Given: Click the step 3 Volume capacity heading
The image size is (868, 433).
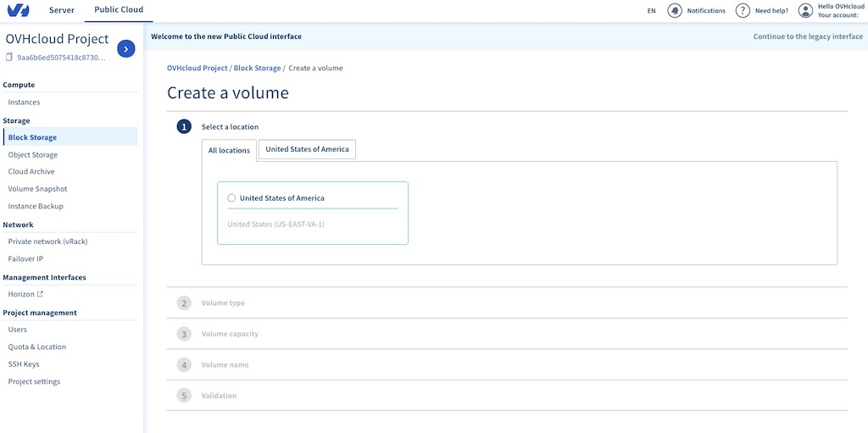Looking at the screenshot, I should 230,334.
